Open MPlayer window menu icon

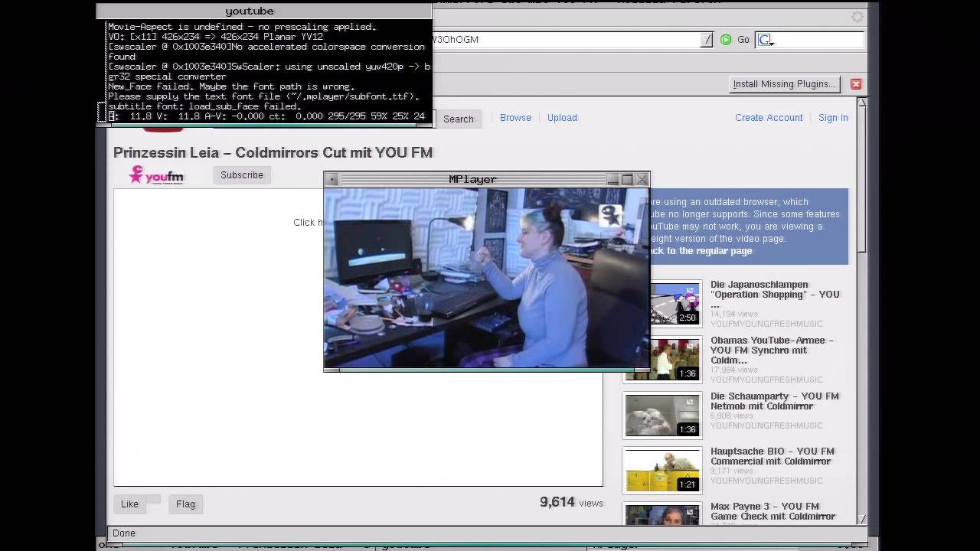coord(332,180)
